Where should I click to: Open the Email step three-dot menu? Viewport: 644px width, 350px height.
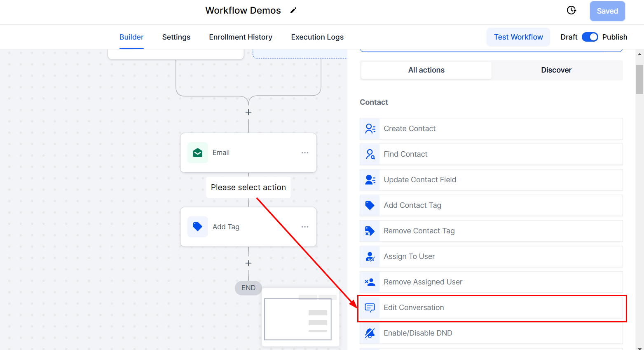coord(304,153)
